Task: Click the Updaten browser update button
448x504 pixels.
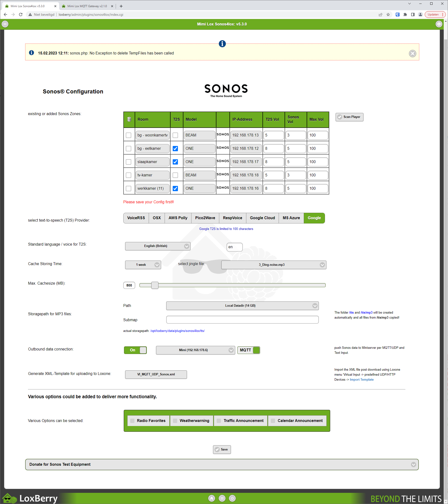Action: point(435,15)
